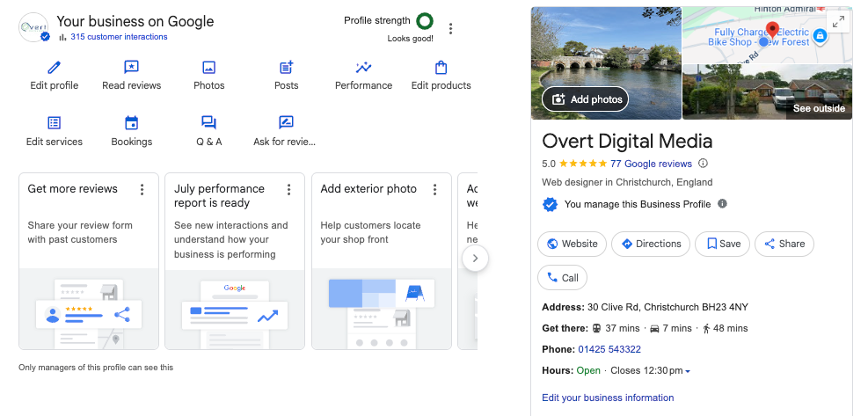868x416 pixels.
Task: Open the 77 Google reviews link
Action: click(x=651, y=164)
